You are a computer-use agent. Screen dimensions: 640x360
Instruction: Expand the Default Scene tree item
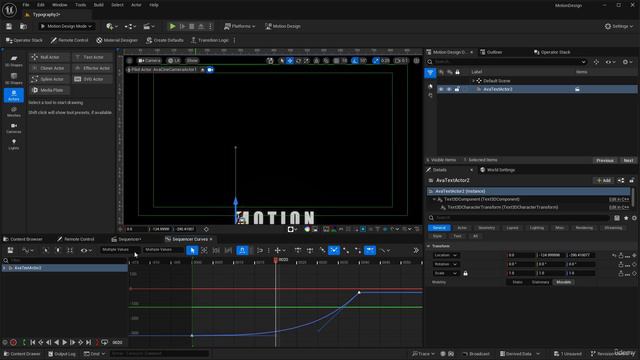[473, 81]
